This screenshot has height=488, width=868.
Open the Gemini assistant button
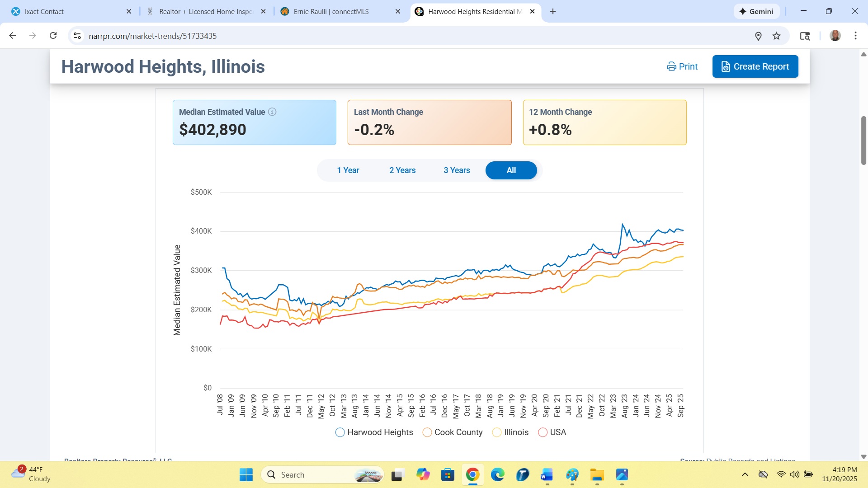pyautogui.click(x=756, y=11)
